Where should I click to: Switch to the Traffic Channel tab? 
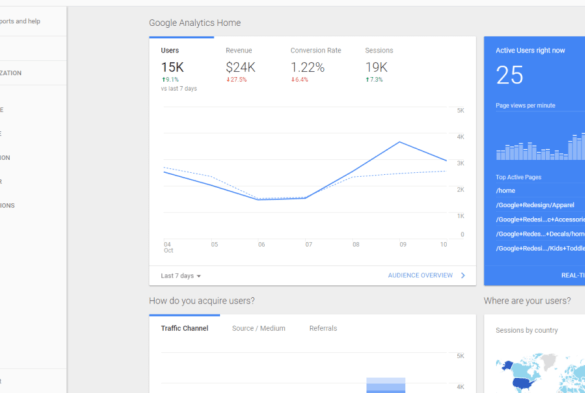184,328
